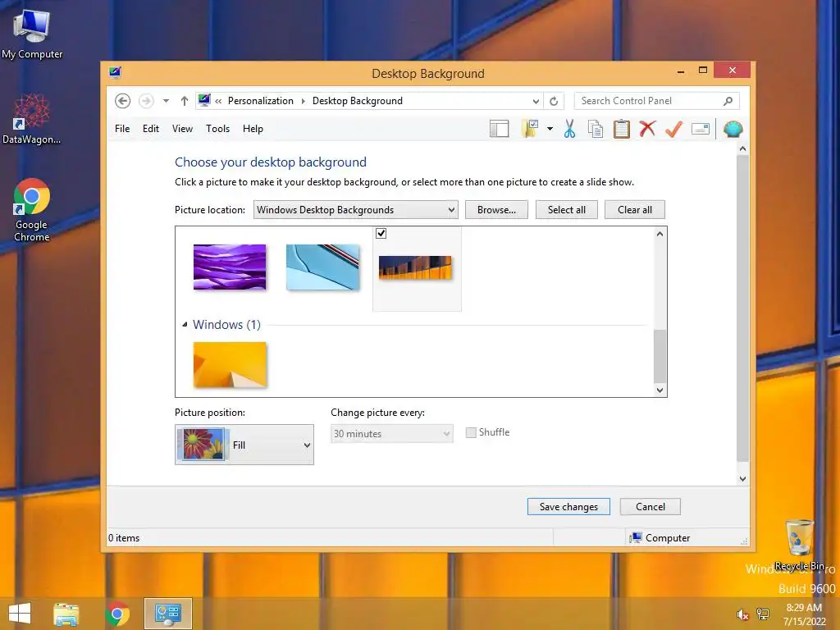
Task: Click the orange checkmark toolbar icon
Action: click(x=674, y=129)
